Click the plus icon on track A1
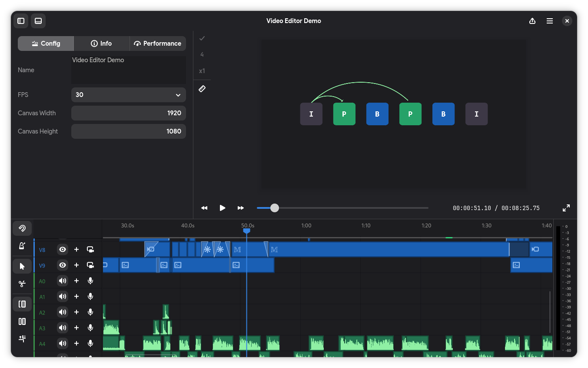Image resolution: width=588 pixels, height=368 pixels. pos(76,297)
